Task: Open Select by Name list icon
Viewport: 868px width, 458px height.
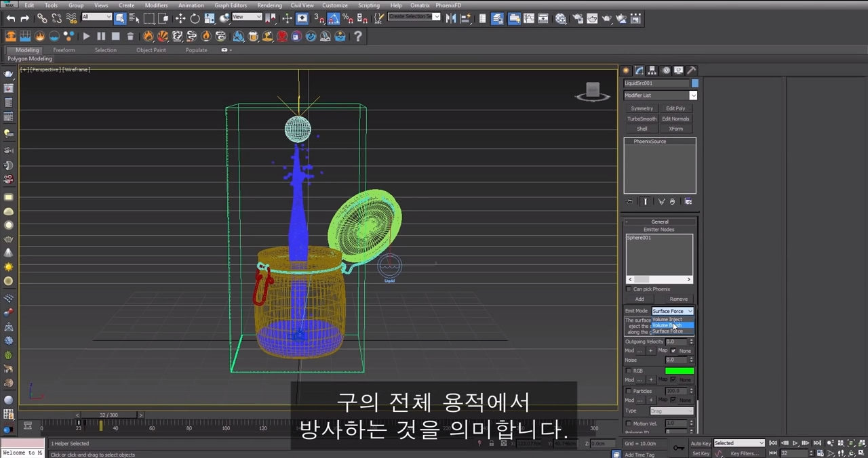Action: pyautogui.click(x=134, y=18)
